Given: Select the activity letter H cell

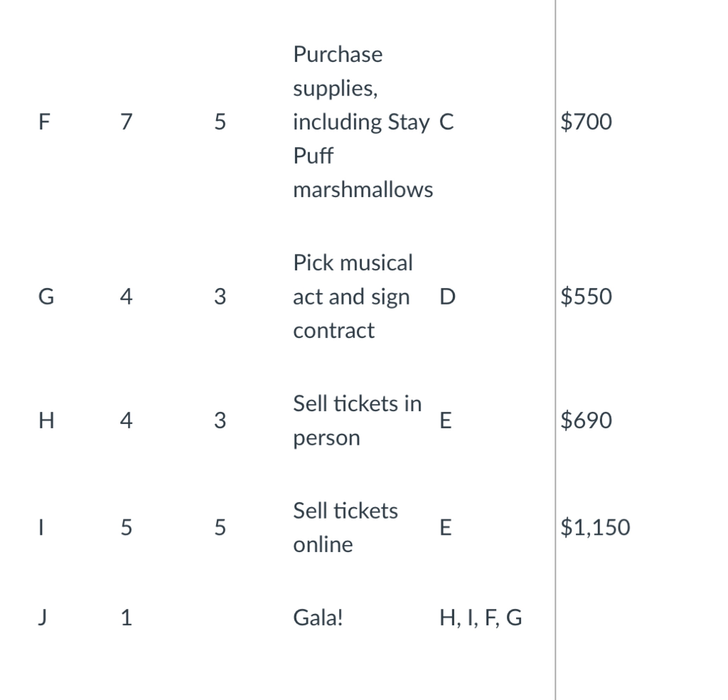Looking at the screenshot, I should click(45, 421).
